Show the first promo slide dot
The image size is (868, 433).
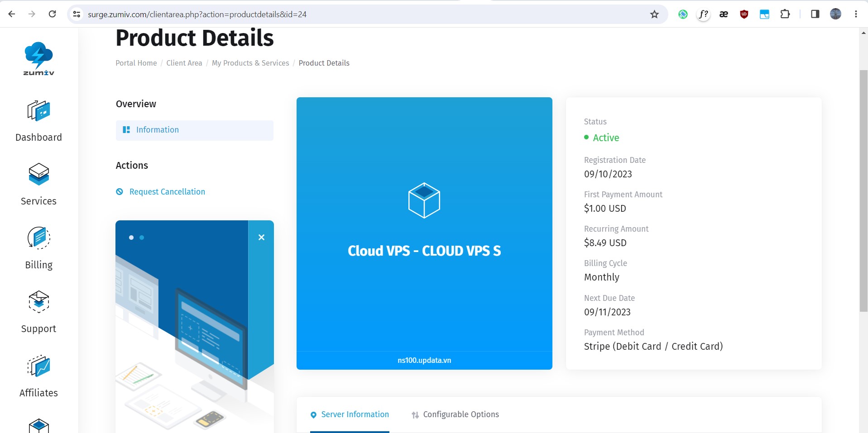tap(131, 238)
